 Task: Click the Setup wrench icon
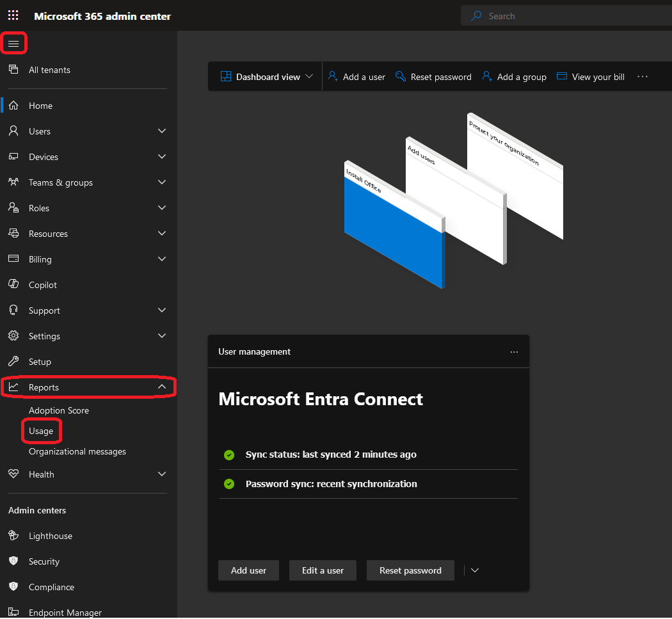click(13, 362)
